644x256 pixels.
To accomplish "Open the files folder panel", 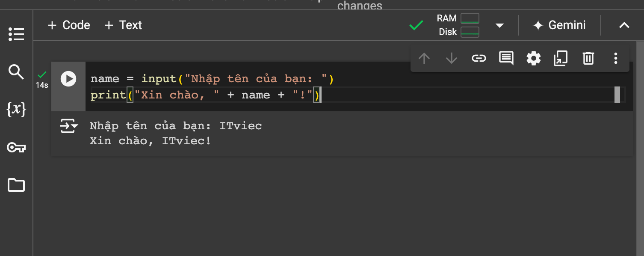I will pos(16,185).
